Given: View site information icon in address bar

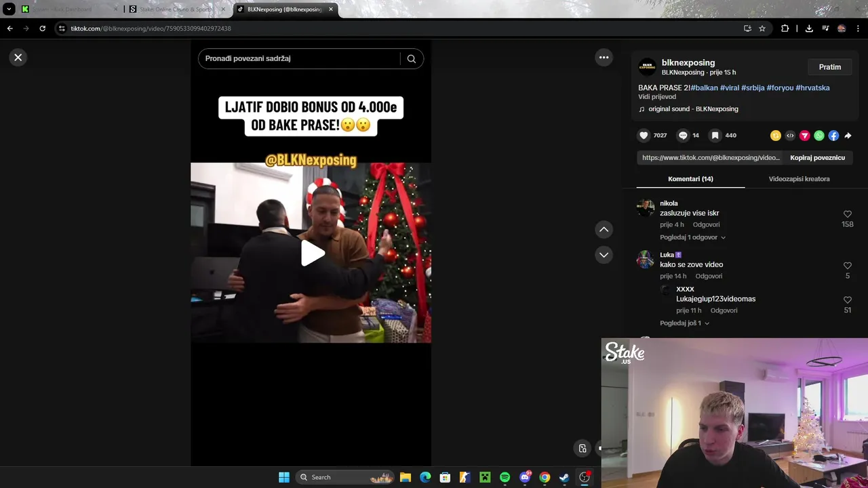Looking at the screenshot, I should (62, 28).
